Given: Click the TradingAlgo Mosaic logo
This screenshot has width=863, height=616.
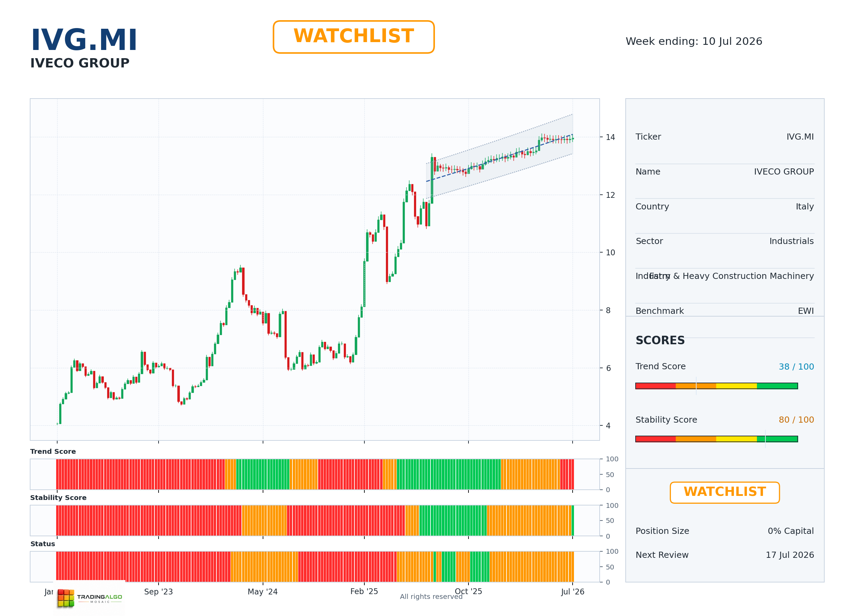Looking at the screenshot, I should pos(90,598).
